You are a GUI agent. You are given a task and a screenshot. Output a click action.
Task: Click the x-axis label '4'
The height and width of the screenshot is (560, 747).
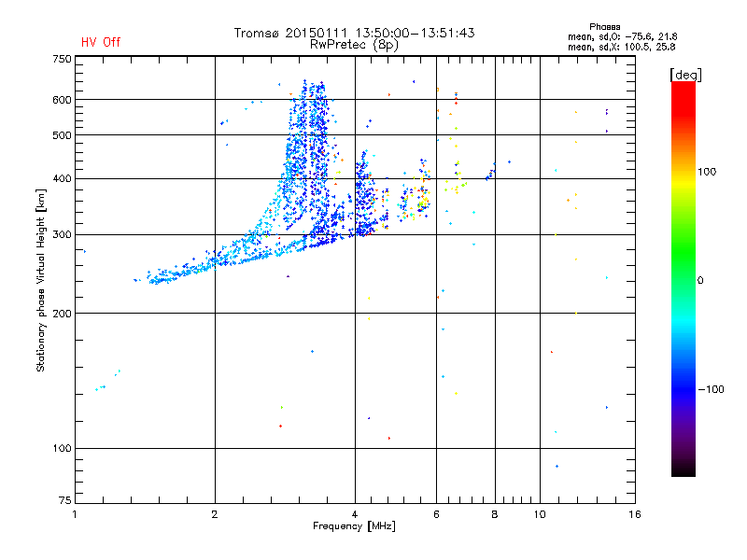[x=355, y=514]
